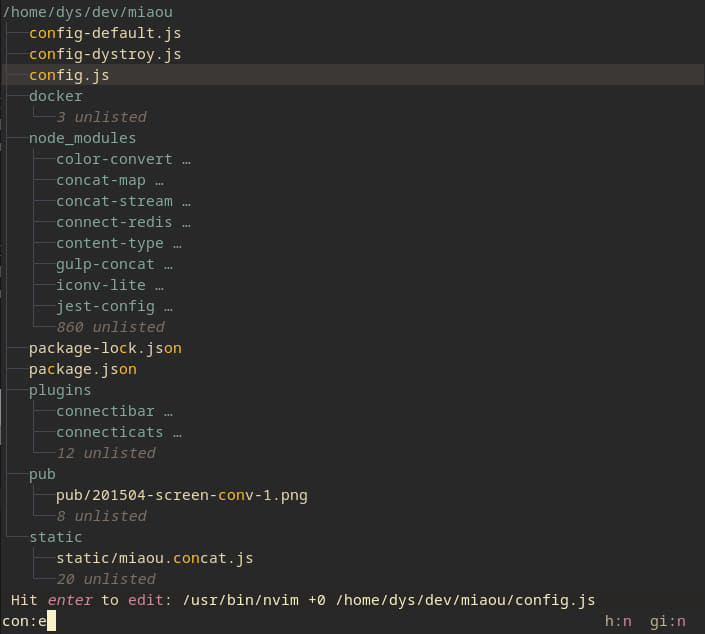Click '8 unlisted' under pub
The height and width of the screenshot is (634, 705).
(102, 516)
